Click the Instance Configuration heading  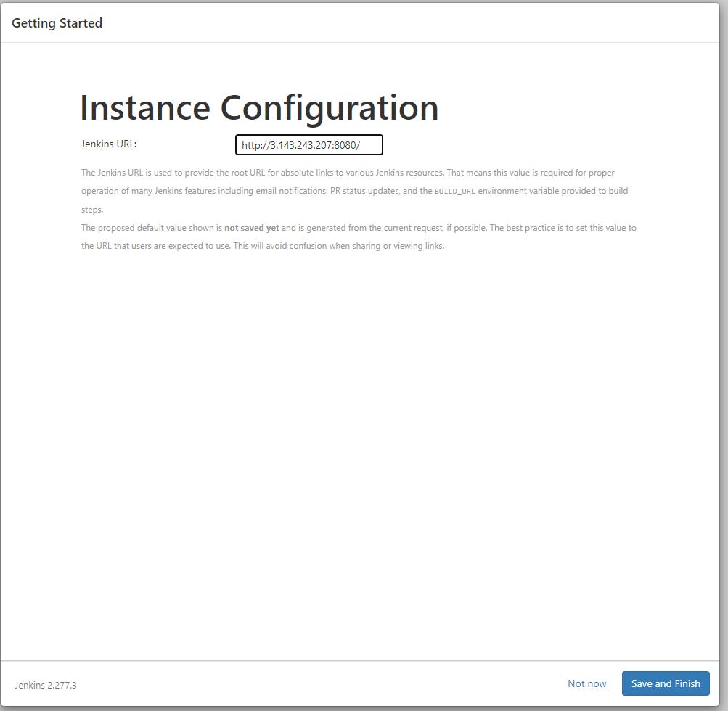point(260,107)
